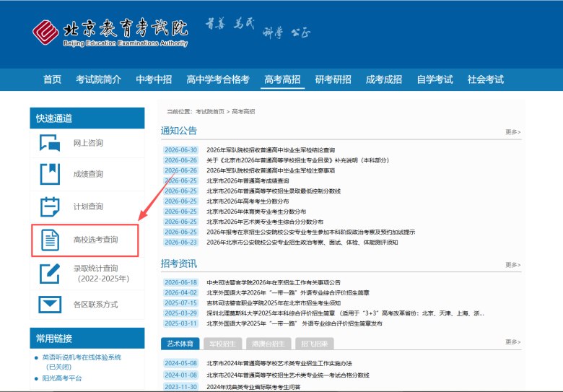563x392 pixels.
Task: Open 考试院简介 in the navigation bar
Action: (x=98, y=79)
